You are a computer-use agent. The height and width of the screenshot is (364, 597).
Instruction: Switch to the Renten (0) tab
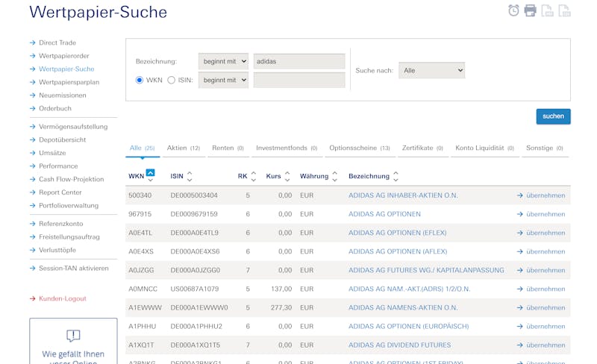pos(228,148)
